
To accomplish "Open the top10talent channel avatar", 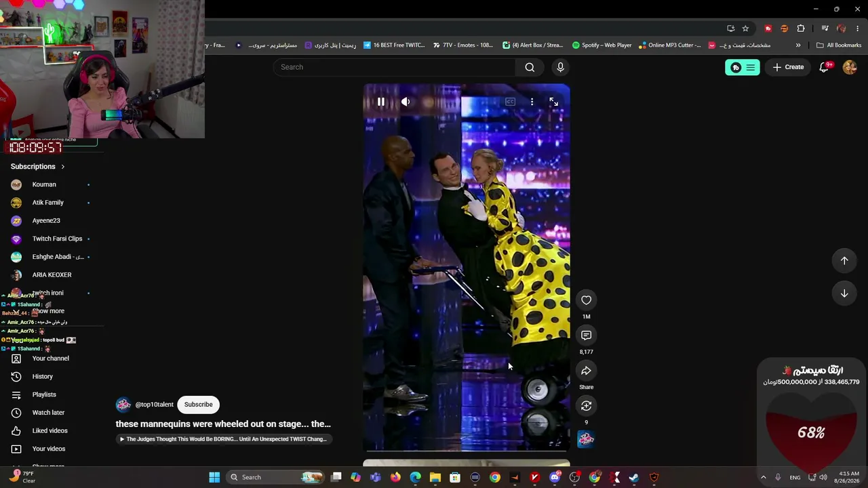I will [x=123, y=405].
